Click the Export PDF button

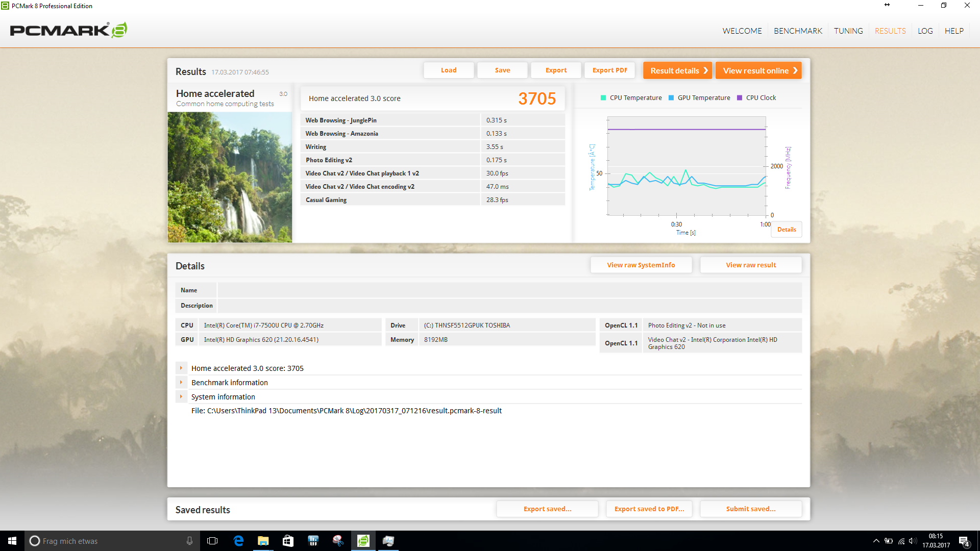(609, 70)
